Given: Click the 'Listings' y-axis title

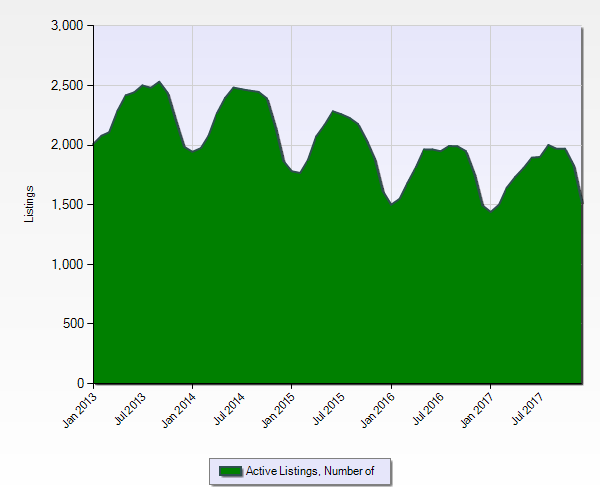Looking at the screenshot, I should pyautogui.click(x=29, y=204).
